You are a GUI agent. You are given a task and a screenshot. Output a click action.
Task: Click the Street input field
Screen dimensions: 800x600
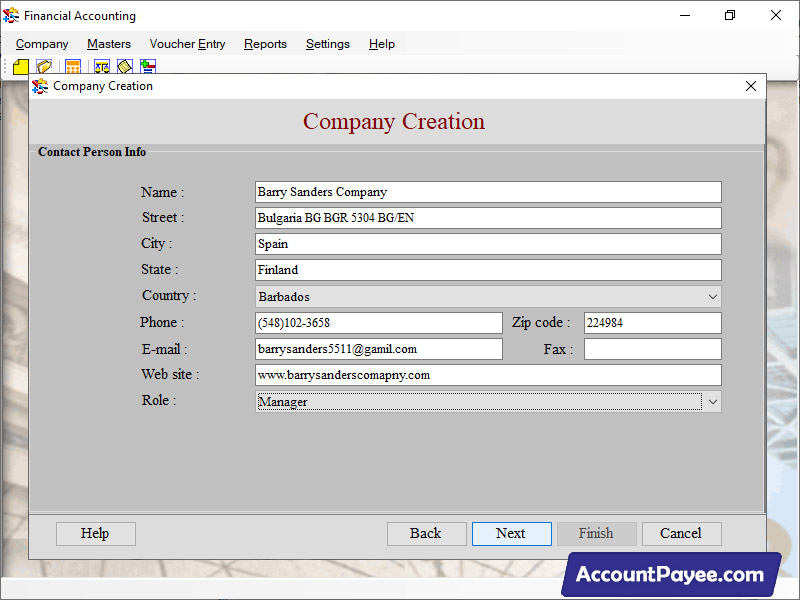[488, 218]
